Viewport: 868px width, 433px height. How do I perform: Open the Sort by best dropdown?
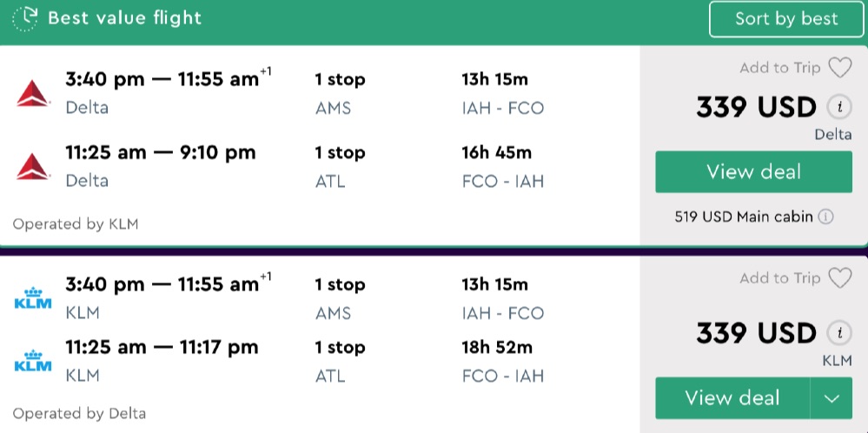(786, 19)
